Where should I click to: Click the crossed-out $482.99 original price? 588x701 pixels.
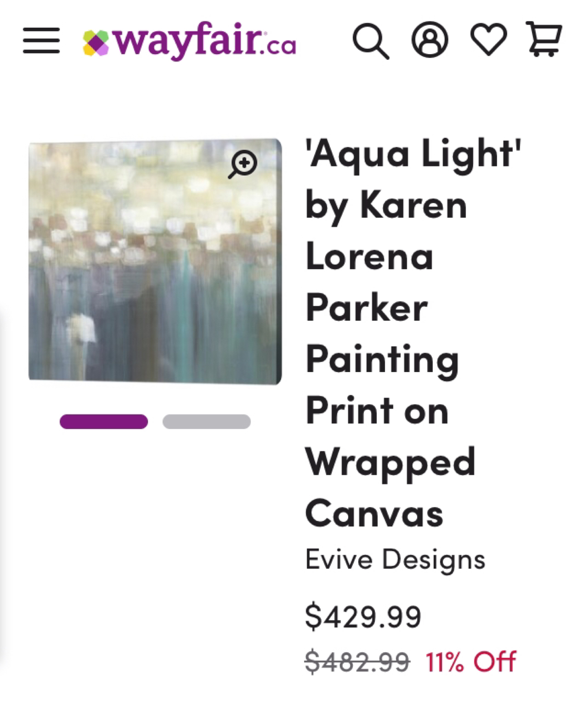(x=357, y=662)
